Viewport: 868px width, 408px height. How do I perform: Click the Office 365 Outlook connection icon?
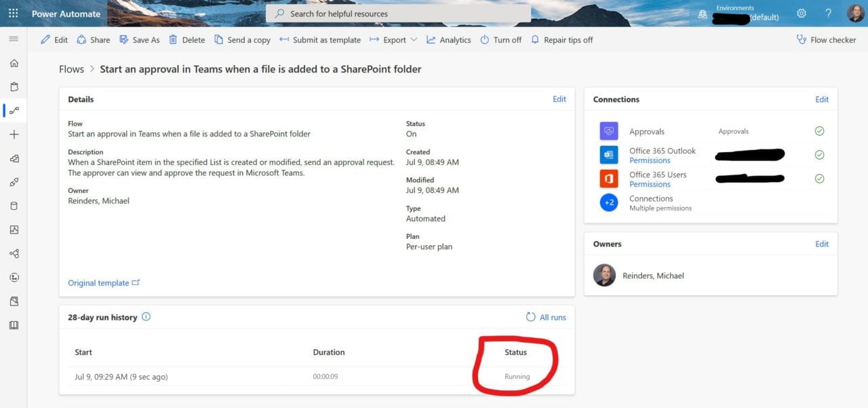pos(608,155)
